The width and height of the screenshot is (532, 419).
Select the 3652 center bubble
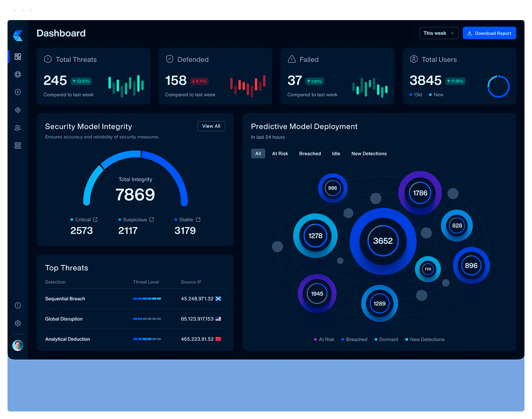coord(383,241)
